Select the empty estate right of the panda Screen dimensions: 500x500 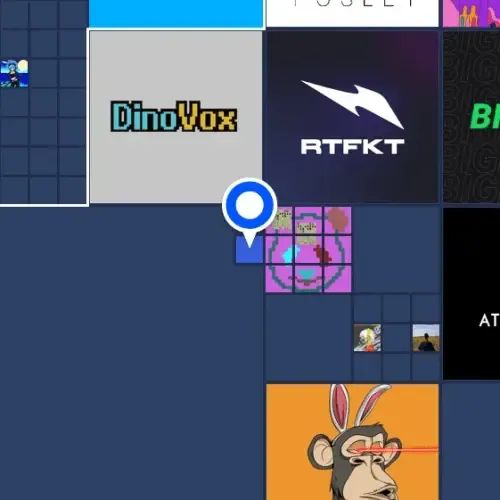point(396,250)
